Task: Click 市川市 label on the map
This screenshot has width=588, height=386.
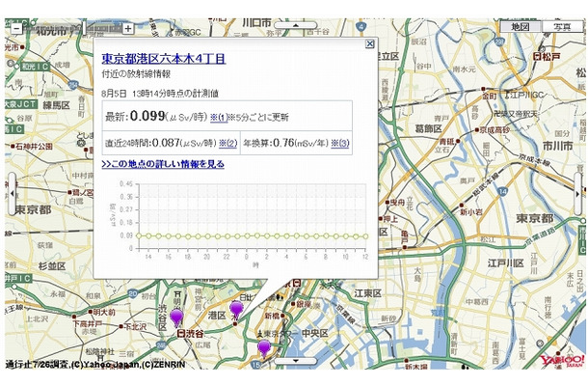Action: coord(557,146)
